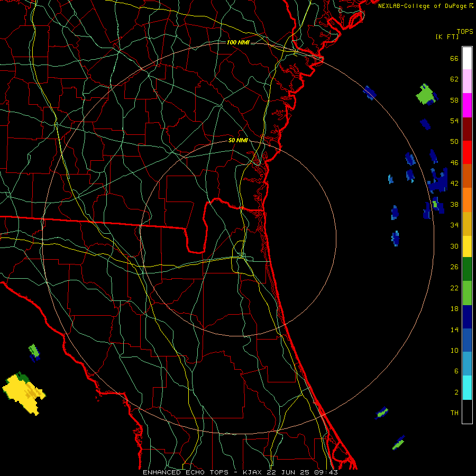Click the 50 NMI range ring label

[238, 140]
